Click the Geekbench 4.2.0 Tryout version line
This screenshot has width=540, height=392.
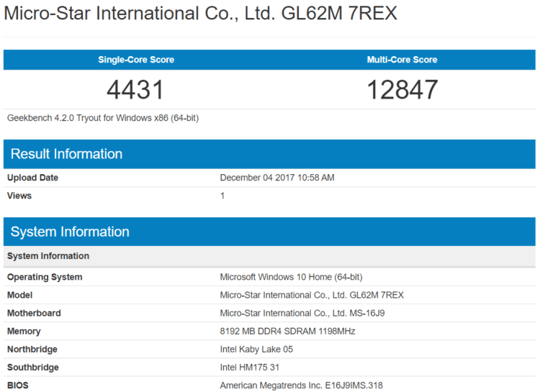(103, 118)
